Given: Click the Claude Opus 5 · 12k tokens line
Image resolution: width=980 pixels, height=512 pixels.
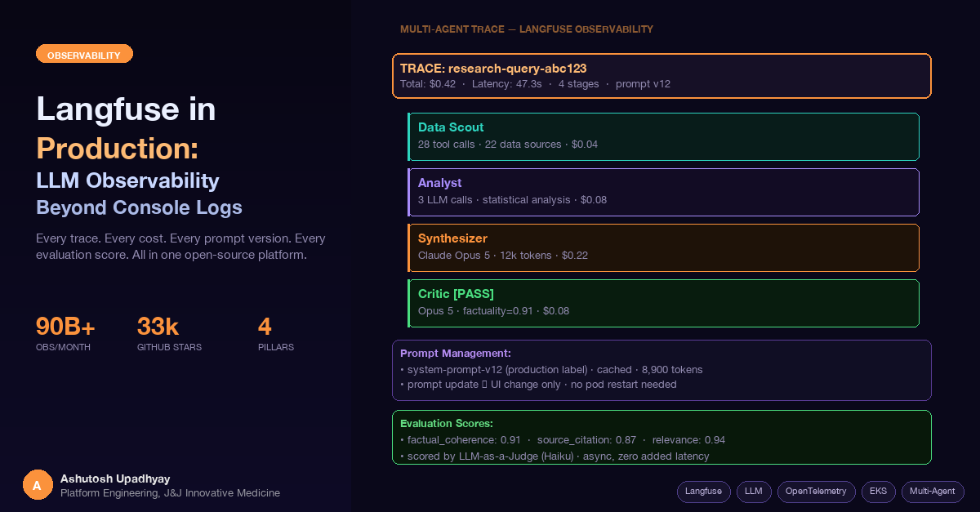Looking at the screenshot, I should [x=503, y=256].
